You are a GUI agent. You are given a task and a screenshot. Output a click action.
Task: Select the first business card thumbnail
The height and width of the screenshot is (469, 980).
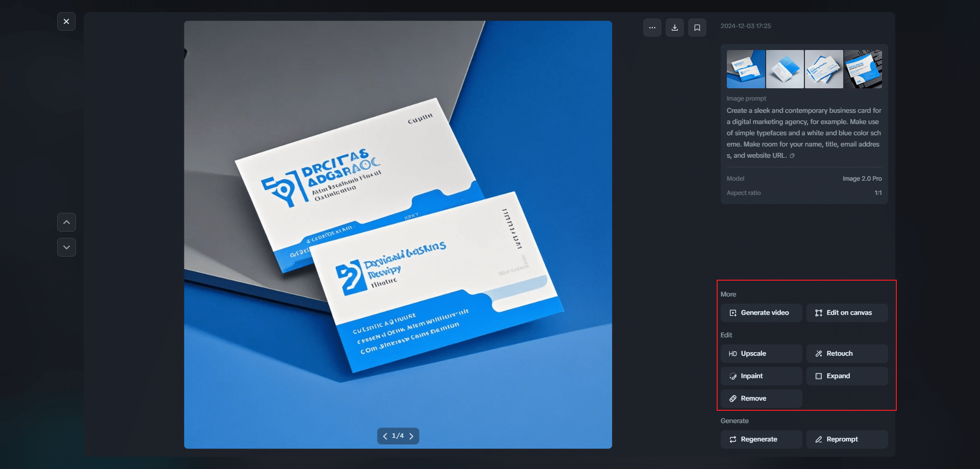(745, 68)
